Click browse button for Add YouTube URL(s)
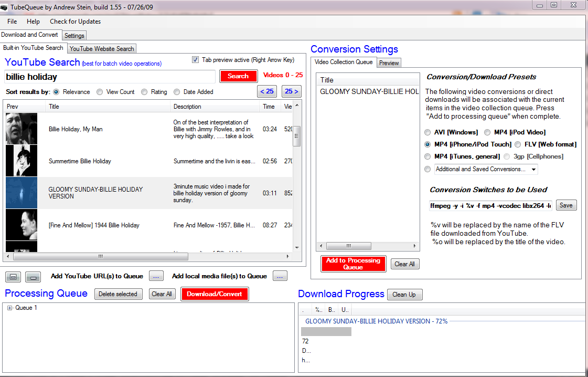This screenshot has width=588, height=377. (x=156, y=276)
